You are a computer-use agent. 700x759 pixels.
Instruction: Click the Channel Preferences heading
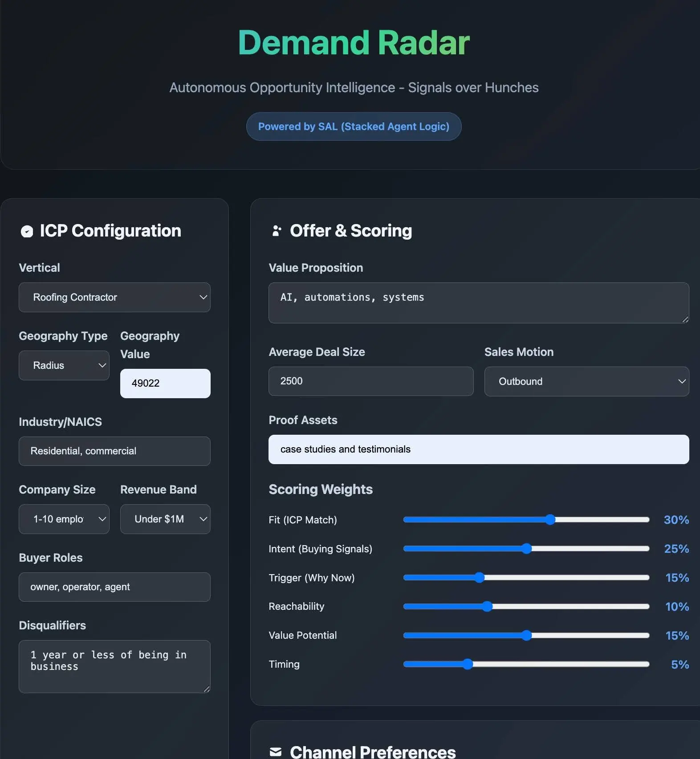373,752
